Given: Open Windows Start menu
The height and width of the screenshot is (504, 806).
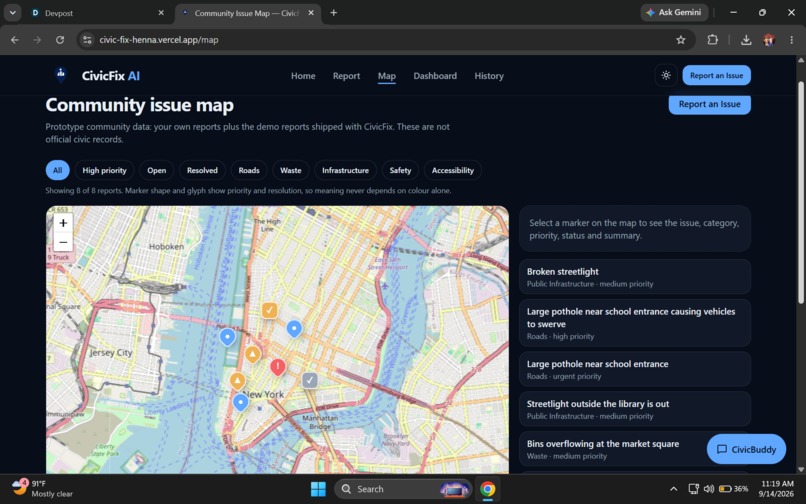Looking at the screenshot, I should point(318,489).
